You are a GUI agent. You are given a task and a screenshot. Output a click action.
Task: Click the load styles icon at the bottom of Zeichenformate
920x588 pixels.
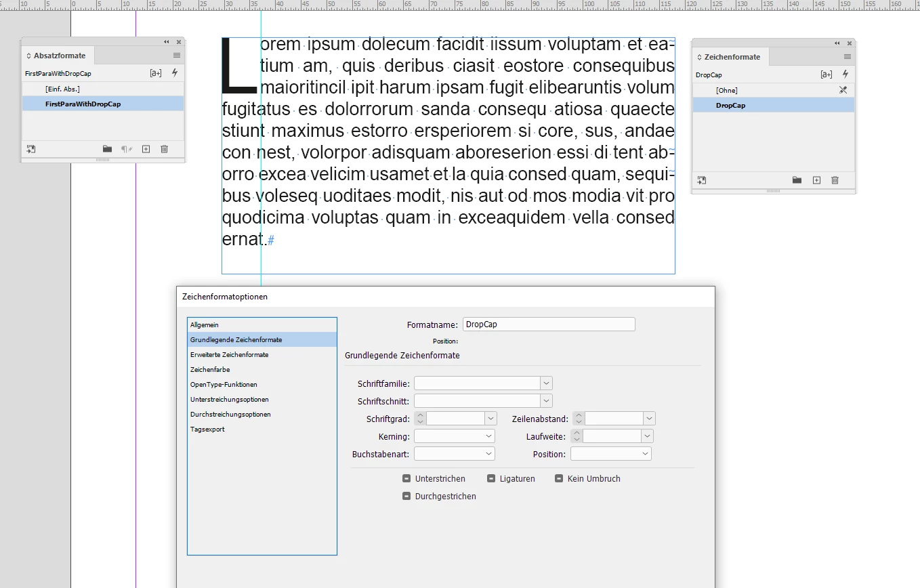point(701,180)
